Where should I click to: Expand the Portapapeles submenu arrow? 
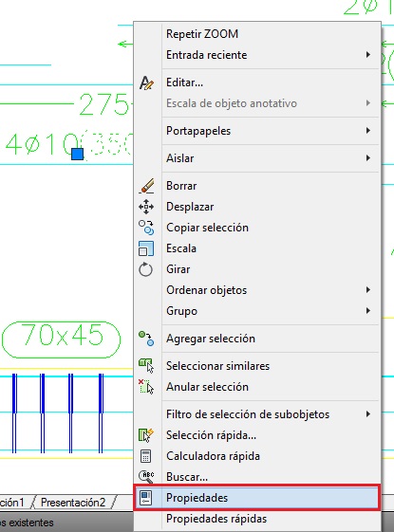[368, 131]
